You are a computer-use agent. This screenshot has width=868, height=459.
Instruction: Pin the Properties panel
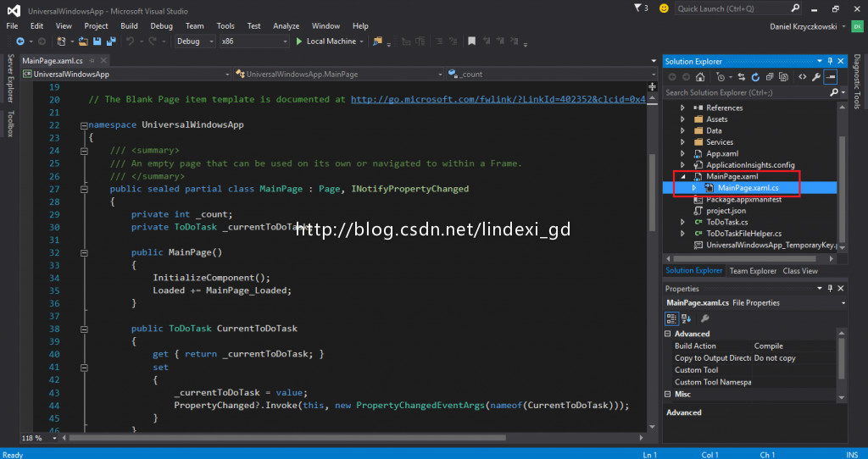(x=830, y=288)
